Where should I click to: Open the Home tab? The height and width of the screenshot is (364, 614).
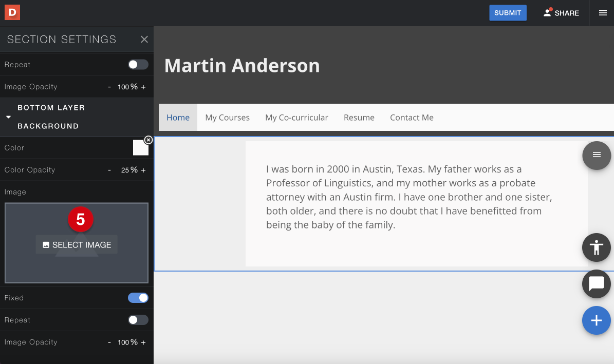178,118
